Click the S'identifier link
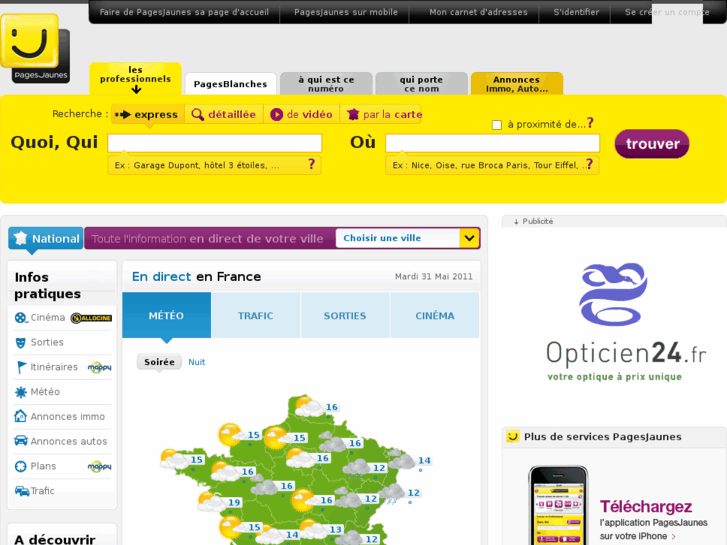This screenshot has height=545, width=727. click(x=576, y=12)
